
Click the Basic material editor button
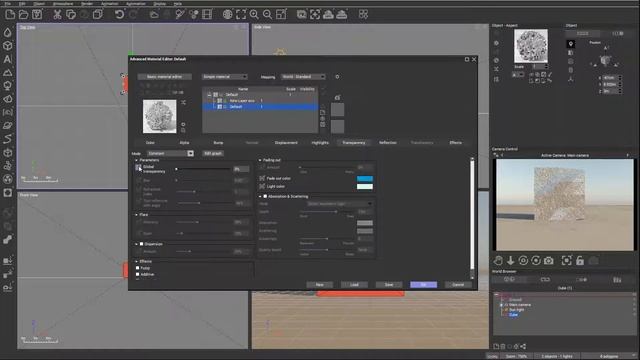point(164,77)
